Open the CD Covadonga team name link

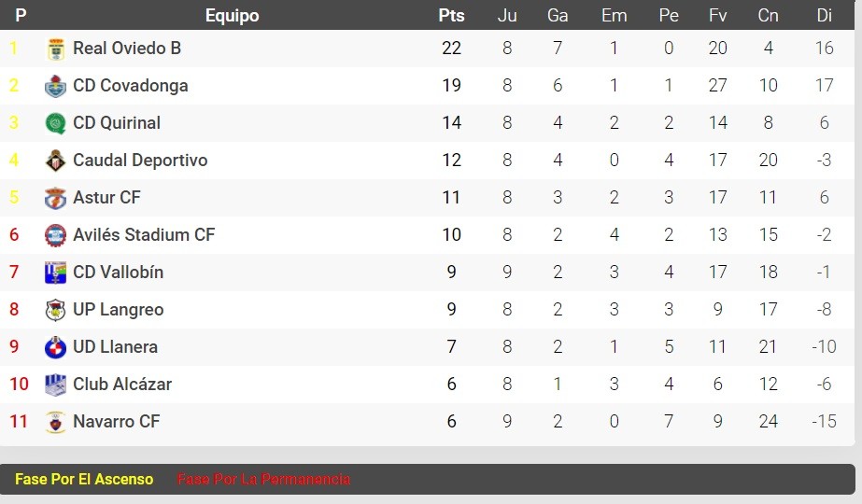(x=131, y=86)
